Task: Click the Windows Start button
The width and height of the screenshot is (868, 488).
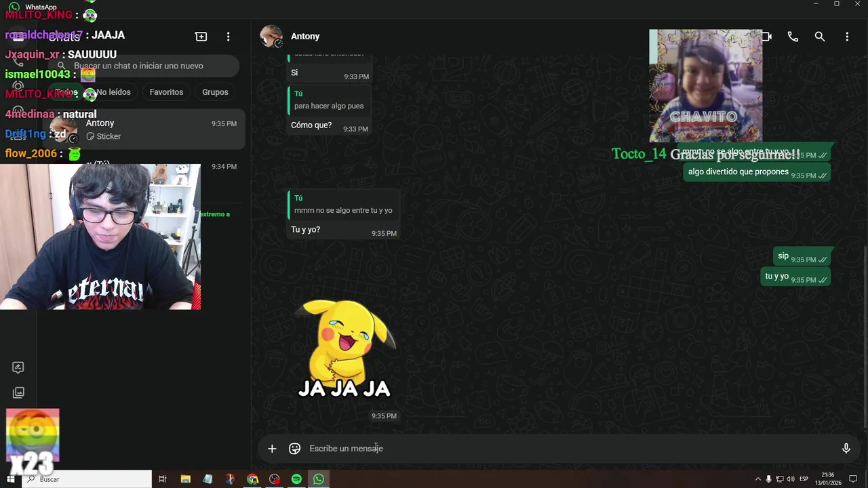Action: click(10, 479)
